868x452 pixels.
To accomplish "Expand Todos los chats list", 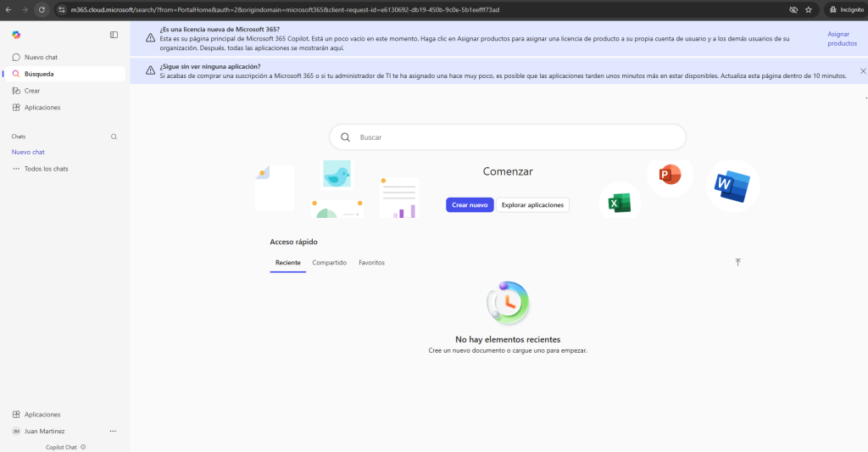I will coord(46,169).
